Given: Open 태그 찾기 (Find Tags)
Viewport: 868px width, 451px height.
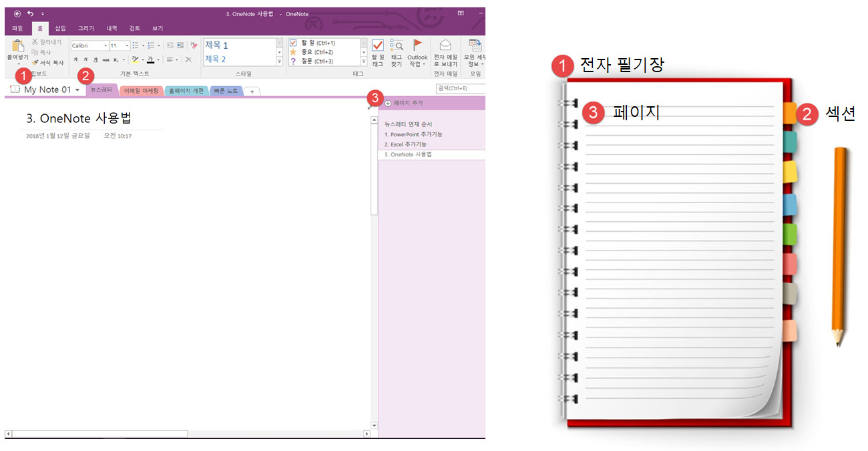Looking at the screenshot, I should click(x=397, y=53).
